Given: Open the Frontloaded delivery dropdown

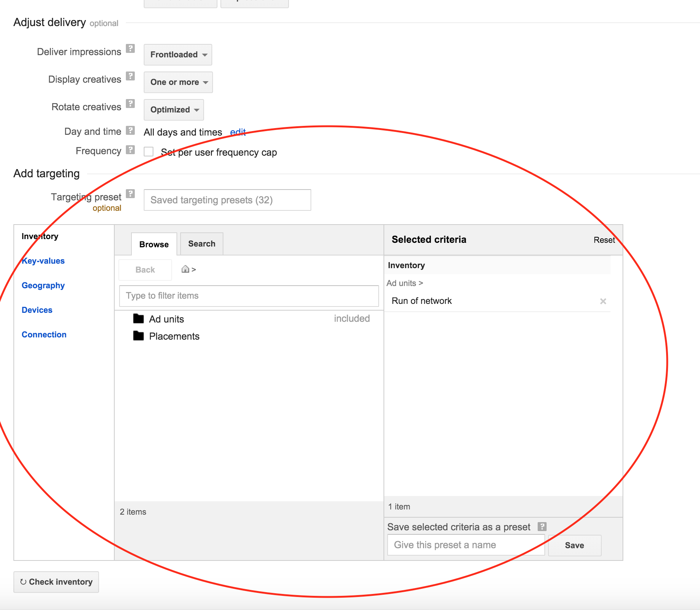Looking at the screenshot, I should (178, 55).
